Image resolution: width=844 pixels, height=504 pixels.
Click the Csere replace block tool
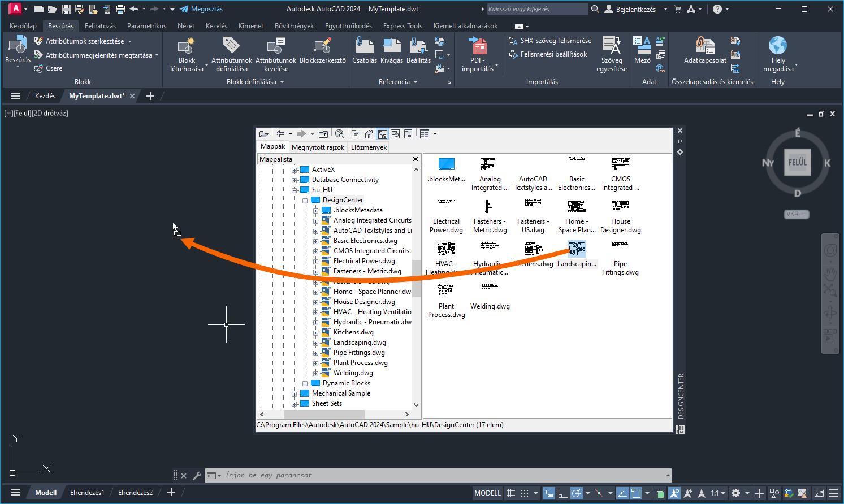[48, 68]
